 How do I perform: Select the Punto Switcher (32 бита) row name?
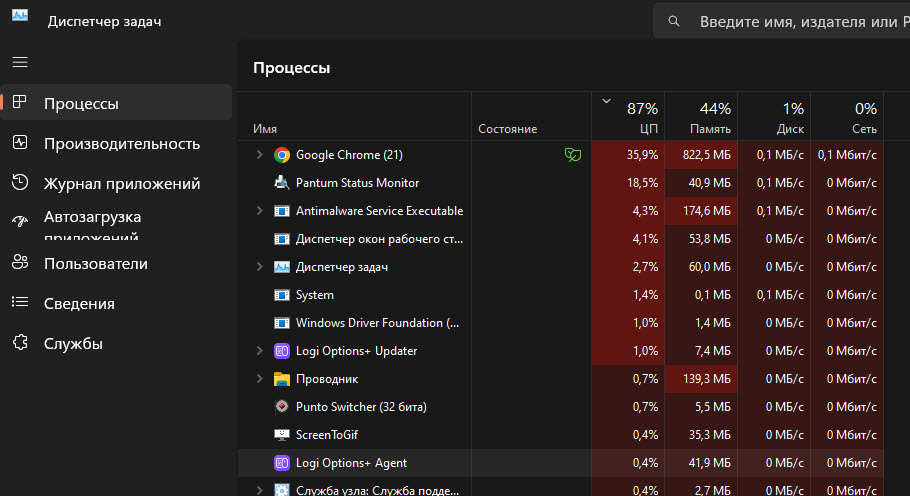[361, 407]
